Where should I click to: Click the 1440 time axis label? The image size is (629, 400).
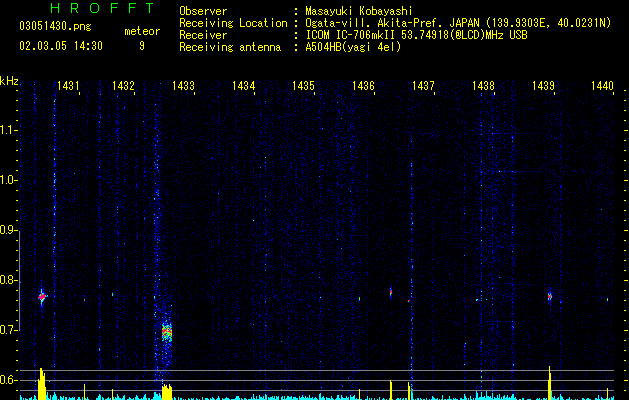(x=603, y=85)
